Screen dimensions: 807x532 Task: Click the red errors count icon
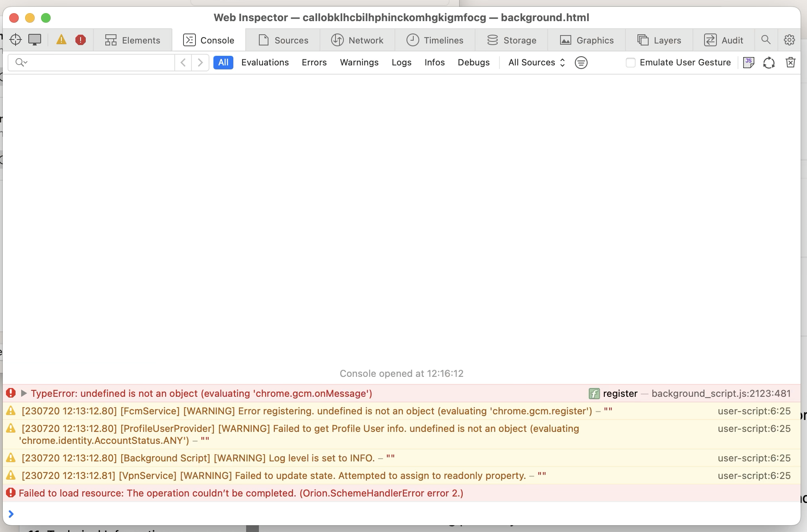point(81,40)
